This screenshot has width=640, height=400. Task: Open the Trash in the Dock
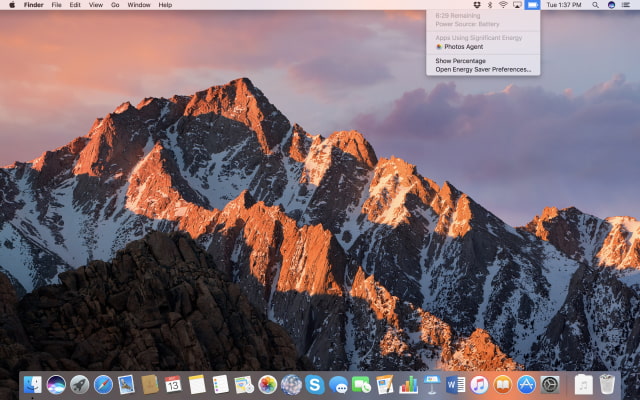[x=607, y=384]
